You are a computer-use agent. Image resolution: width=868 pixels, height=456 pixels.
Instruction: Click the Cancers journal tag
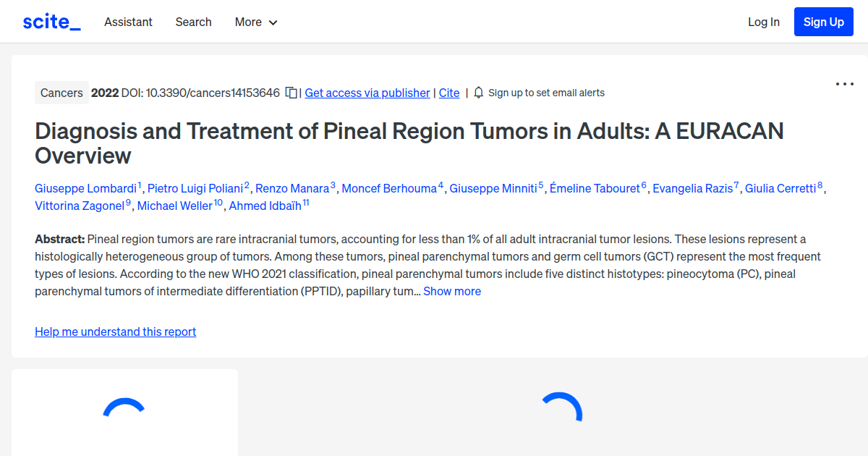point(61,93)
